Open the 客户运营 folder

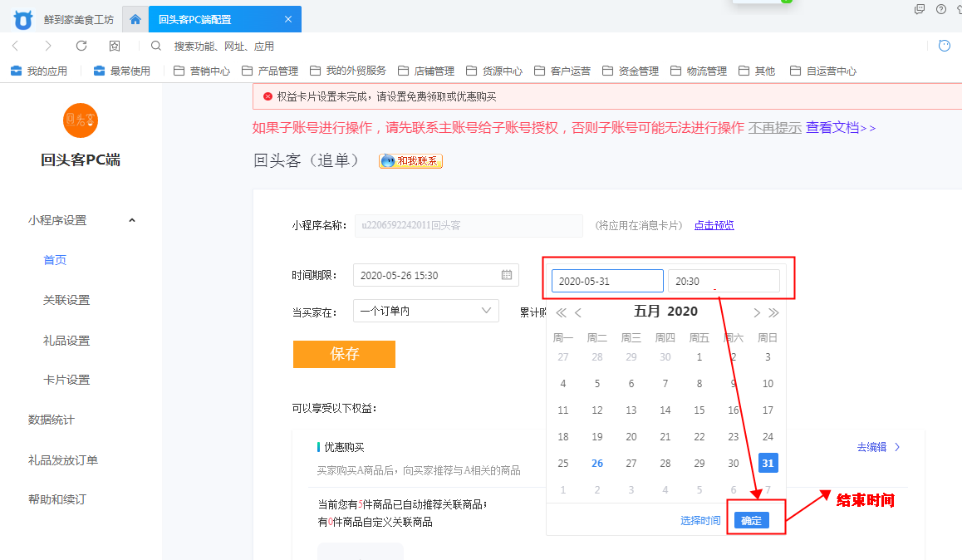(562, 71)
